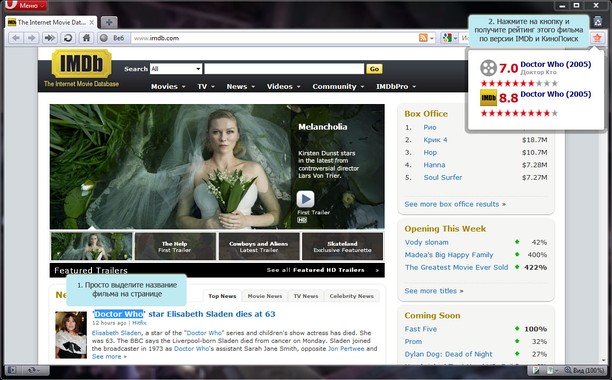
Task: Switch to the Top News tab
Action: click(222, 296)
